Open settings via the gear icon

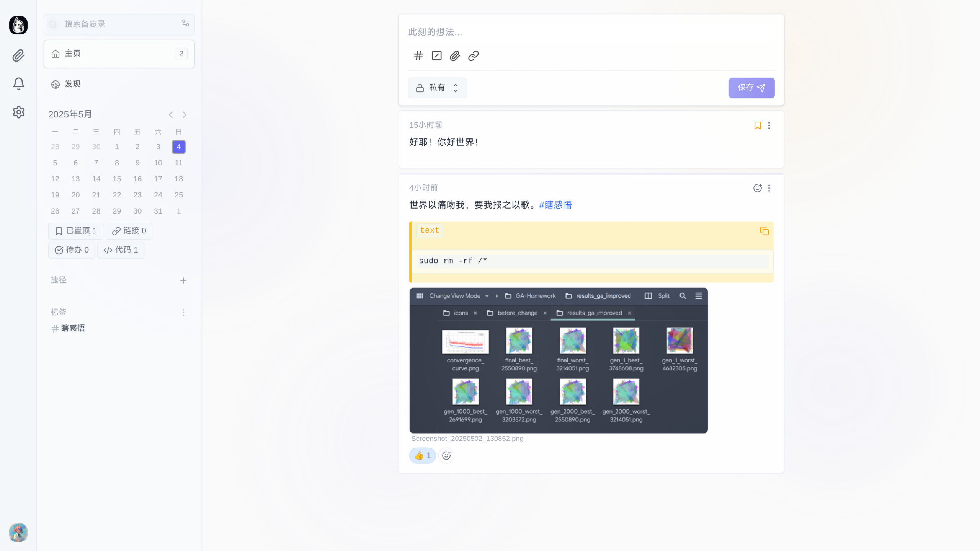pos(18,112)
